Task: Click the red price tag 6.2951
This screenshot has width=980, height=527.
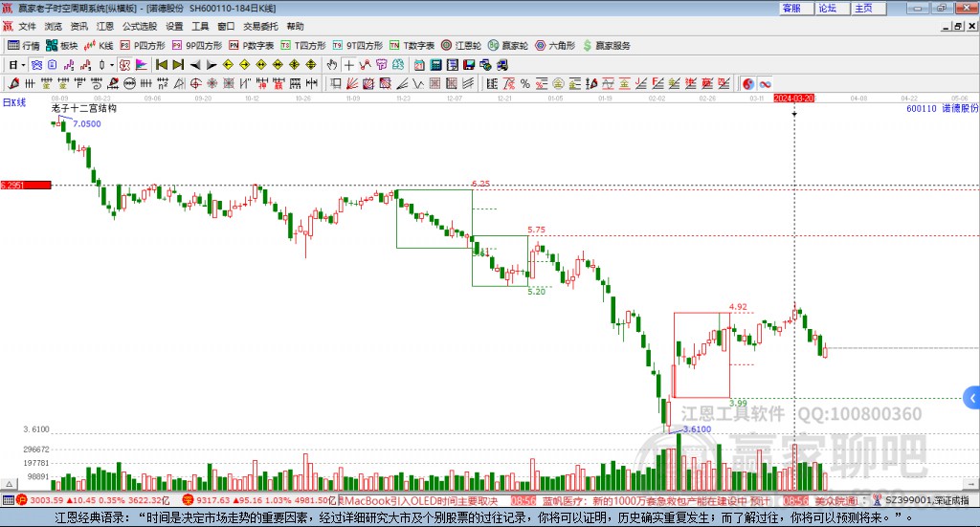Action: click(26, 185)
